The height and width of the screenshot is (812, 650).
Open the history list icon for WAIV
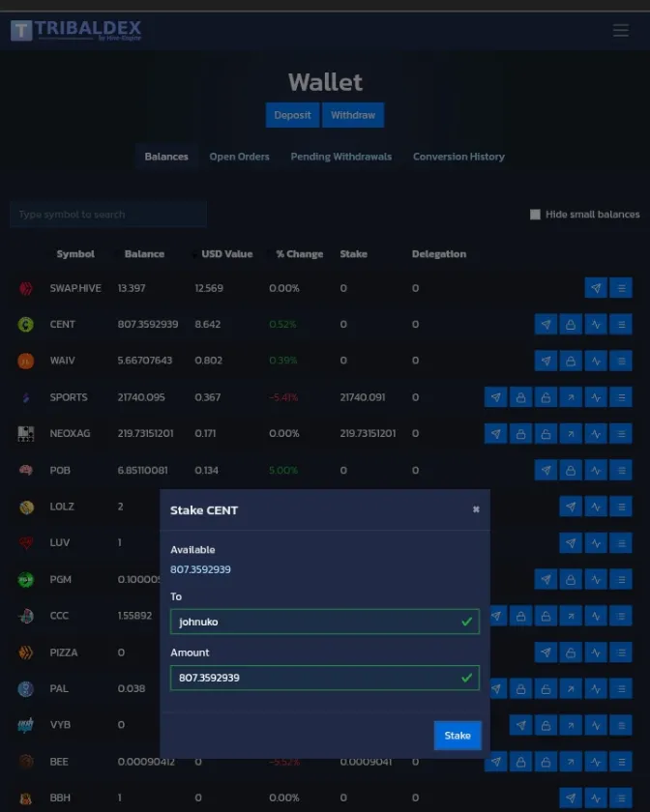tap(621, 361)
